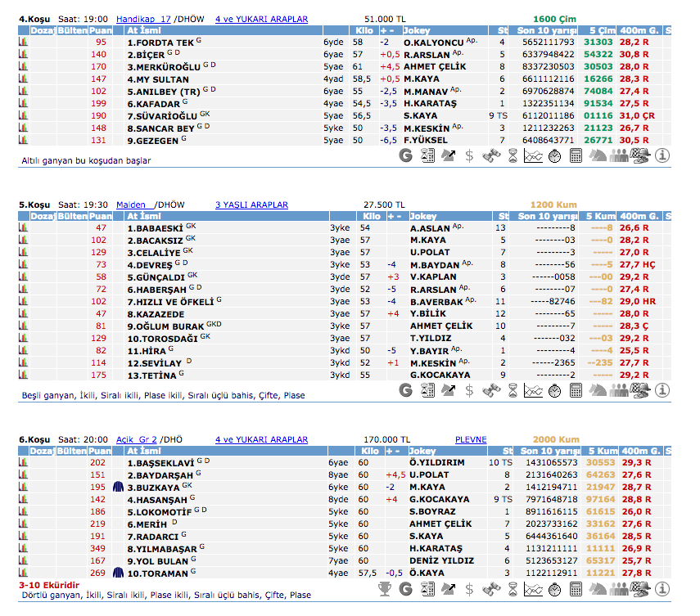This screenshot has width=700, height=616.
Task: Open the binoculars icon under race 5
Action: 491,390
